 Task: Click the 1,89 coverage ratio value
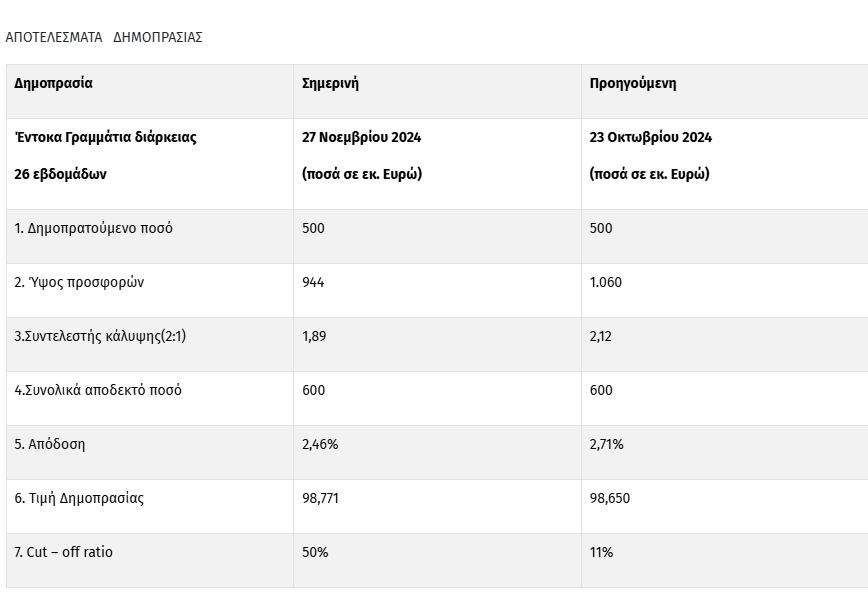[316, 336]
